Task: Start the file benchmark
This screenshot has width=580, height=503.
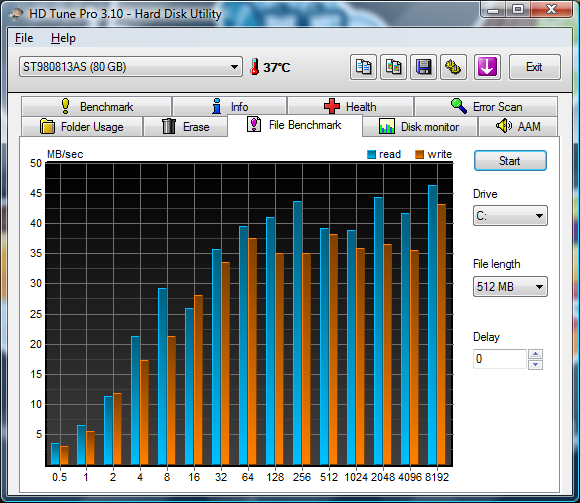Action: 510,161
